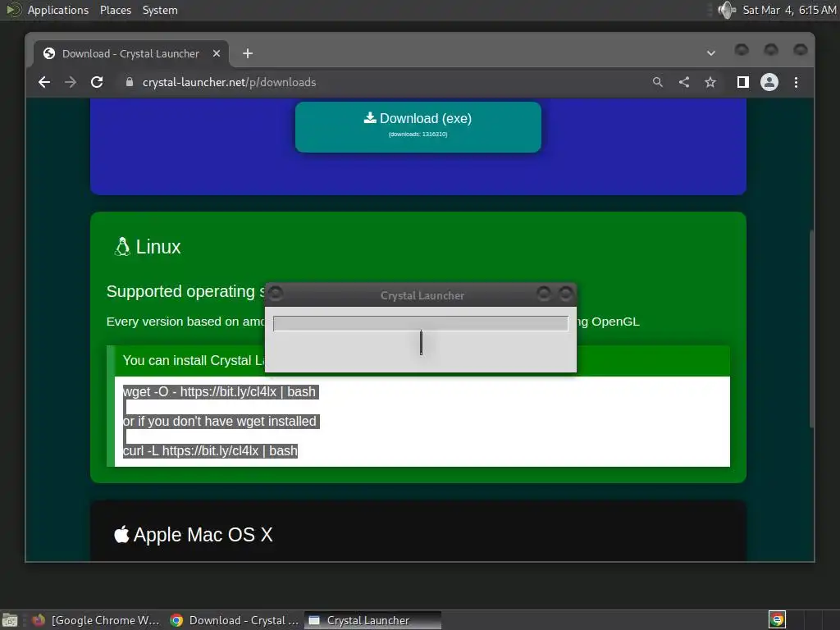Open Chrome side panel
Image resolution: width=840 pixels, height=630 pixels.
pos(743,82)
